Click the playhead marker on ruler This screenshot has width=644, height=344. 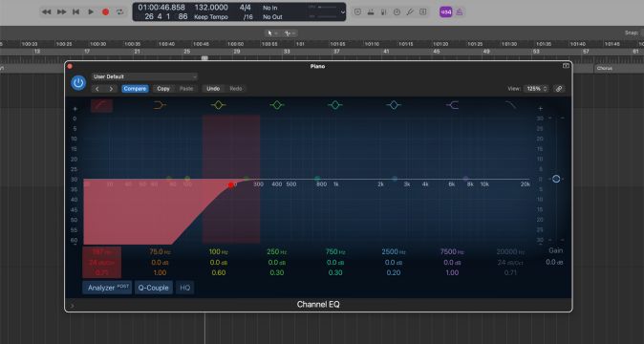[x=204, y=58]
